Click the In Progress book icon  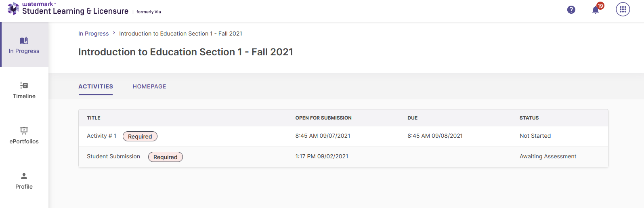tap(24, 40)
